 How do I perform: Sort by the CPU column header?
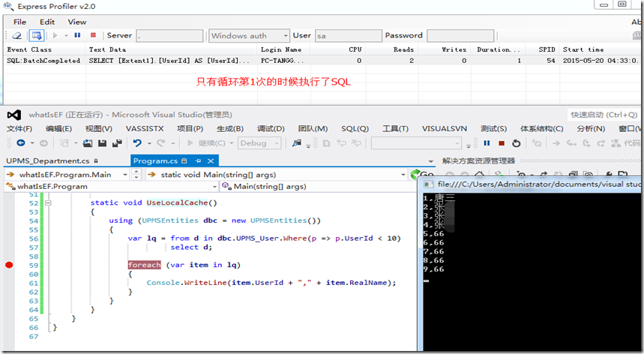[x=337, y=49]
